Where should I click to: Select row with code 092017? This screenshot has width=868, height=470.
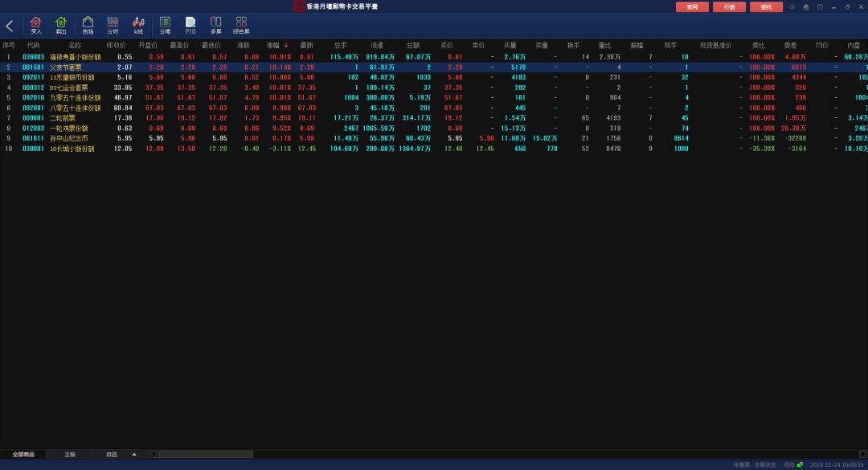pyautogui.click(x=33, y=77)
